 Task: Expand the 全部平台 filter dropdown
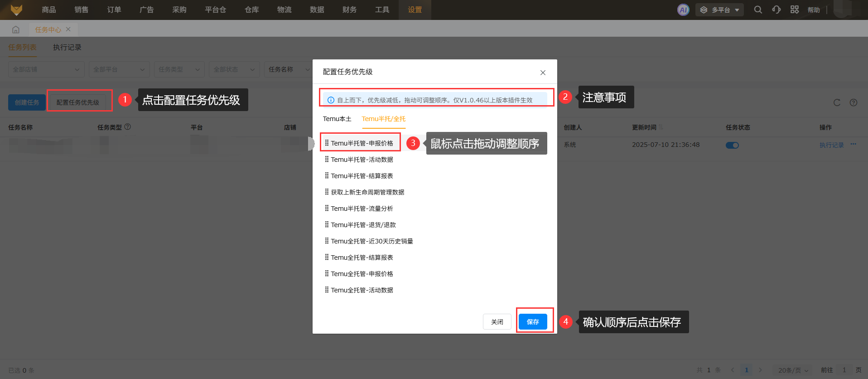point(120,69)
